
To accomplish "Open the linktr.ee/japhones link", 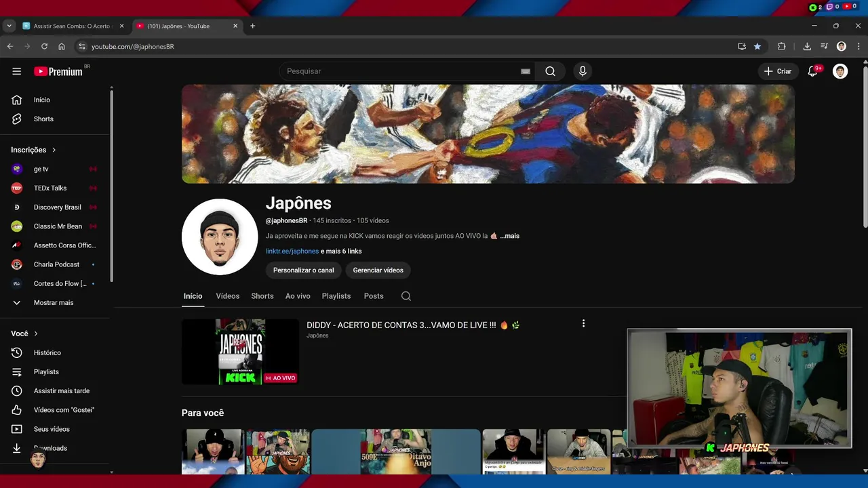I will tap(292, 251).
